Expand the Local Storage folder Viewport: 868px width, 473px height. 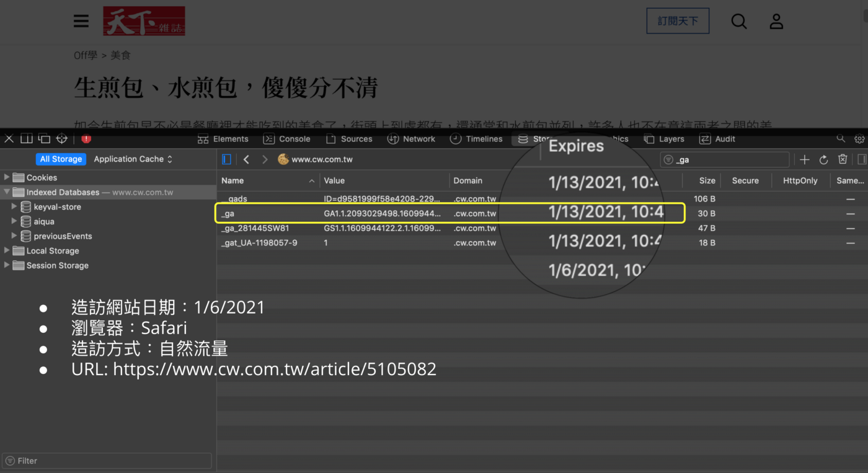coord(7,250)
